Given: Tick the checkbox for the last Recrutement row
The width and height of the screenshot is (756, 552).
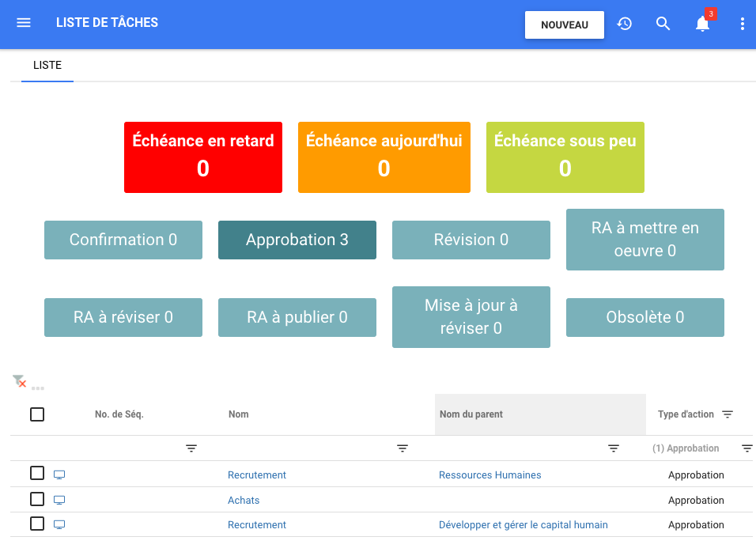Looking at the screenshot, I should point(37,524).
